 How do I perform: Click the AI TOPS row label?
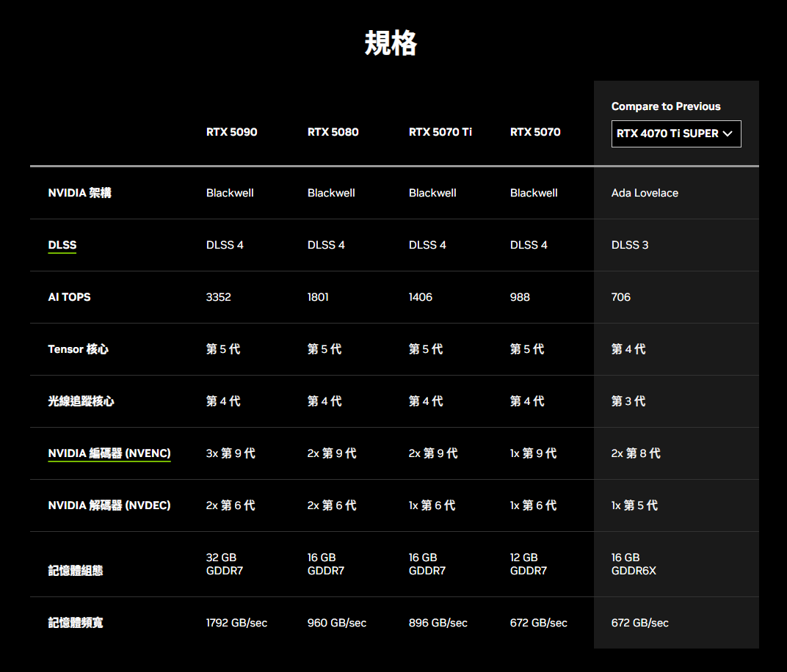click(x=69, y=297)
